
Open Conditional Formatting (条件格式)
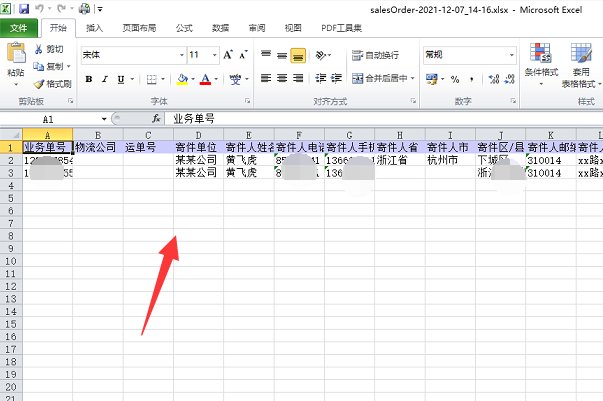pos(541,64)
